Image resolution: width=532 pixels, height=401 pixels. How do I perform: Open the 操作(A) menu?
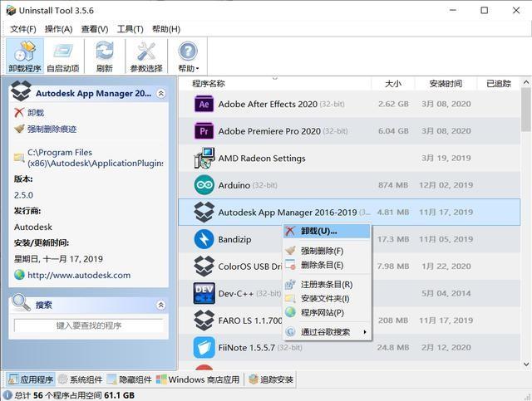pyautogui.click(x=58, y=29)
